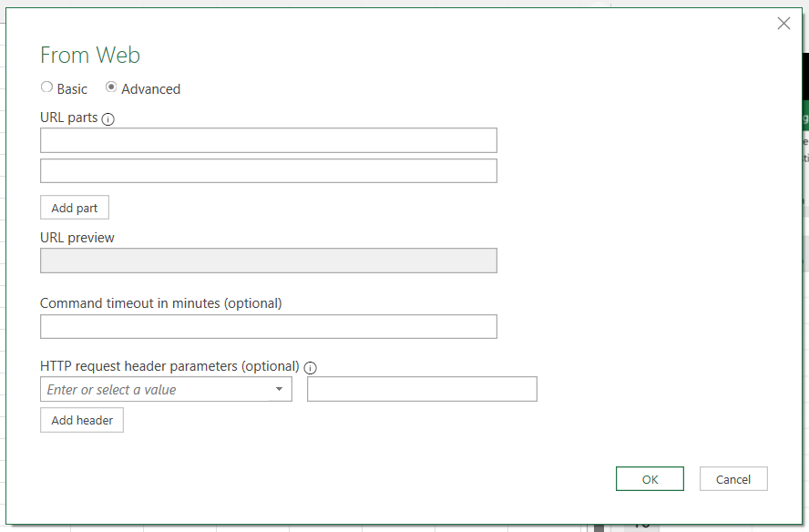The image size is (809, 532).
Task: Click the 'Enter or select a value' combo box
Action: (155, 390)
